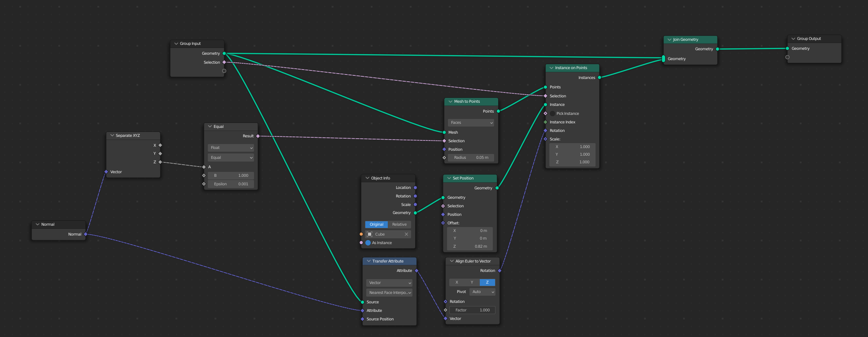Click Align Euler Rotation output socket

coord(500,271)
